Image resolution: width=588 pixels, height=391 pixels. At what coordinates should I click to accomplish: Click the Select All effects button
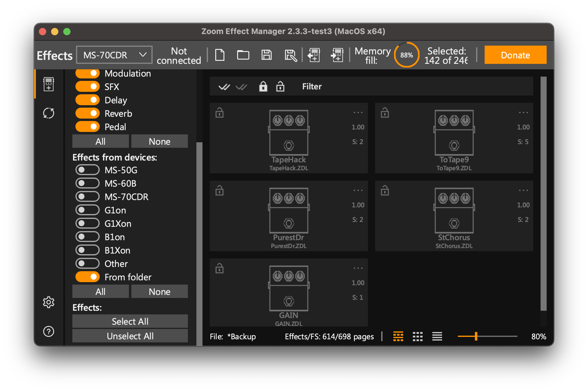[130, 321]
